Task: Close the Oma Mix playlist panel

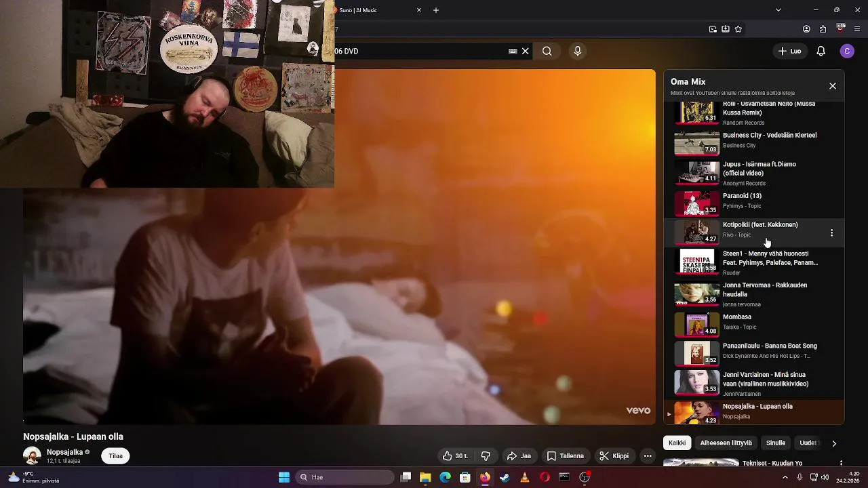Action: tap(833, 86)
